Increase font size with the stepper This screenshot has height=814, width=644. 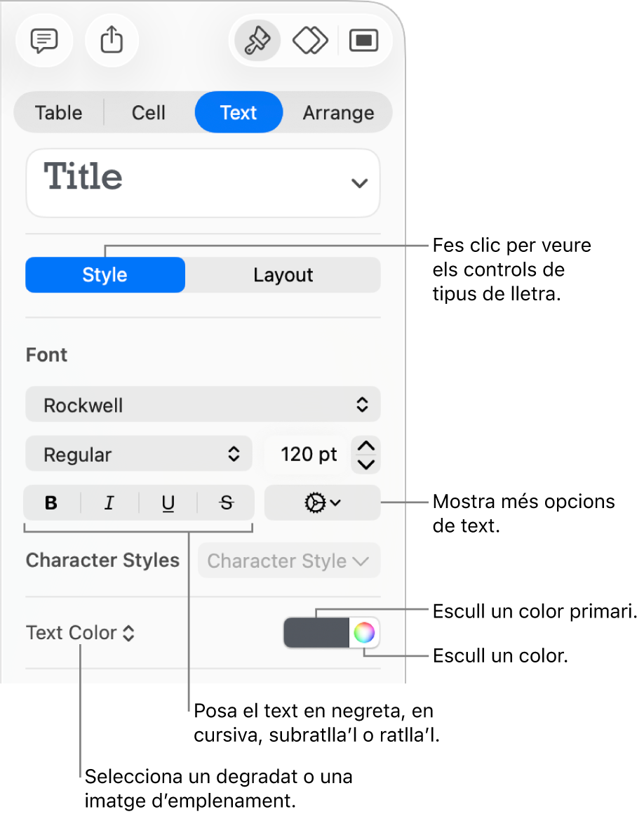(365, 447)
